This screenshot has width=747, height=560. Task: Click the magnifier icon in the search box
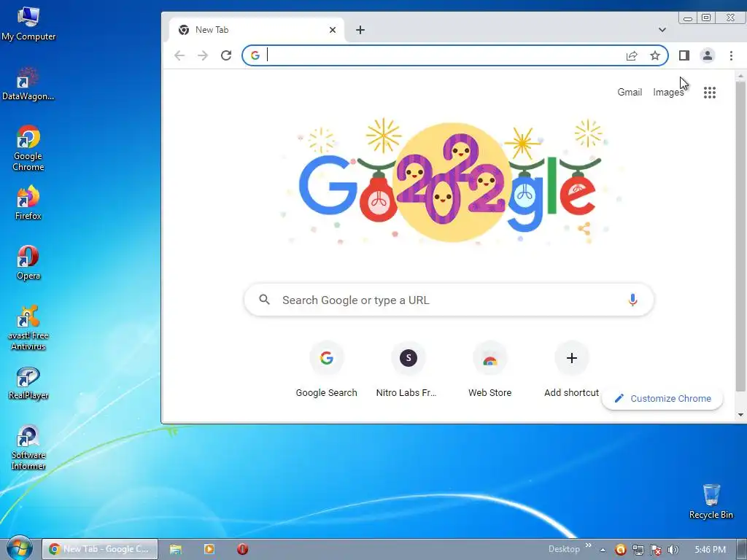264,300
